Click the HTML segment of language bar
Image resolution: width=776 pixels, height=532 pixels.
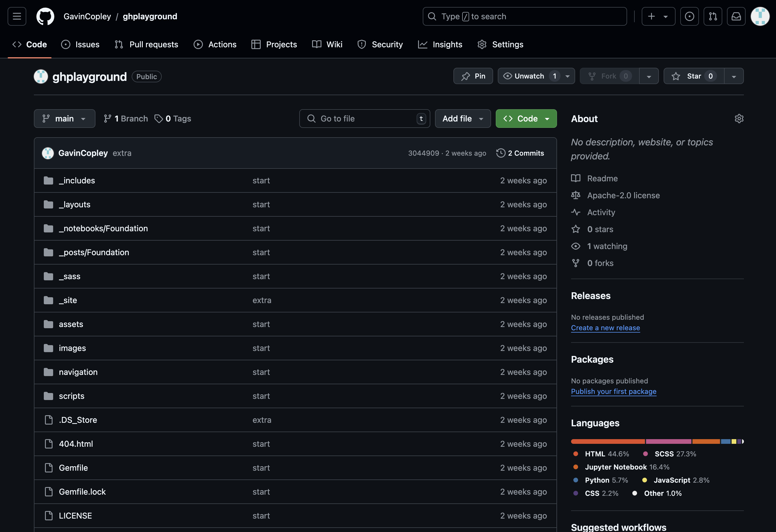coord(608,441)
